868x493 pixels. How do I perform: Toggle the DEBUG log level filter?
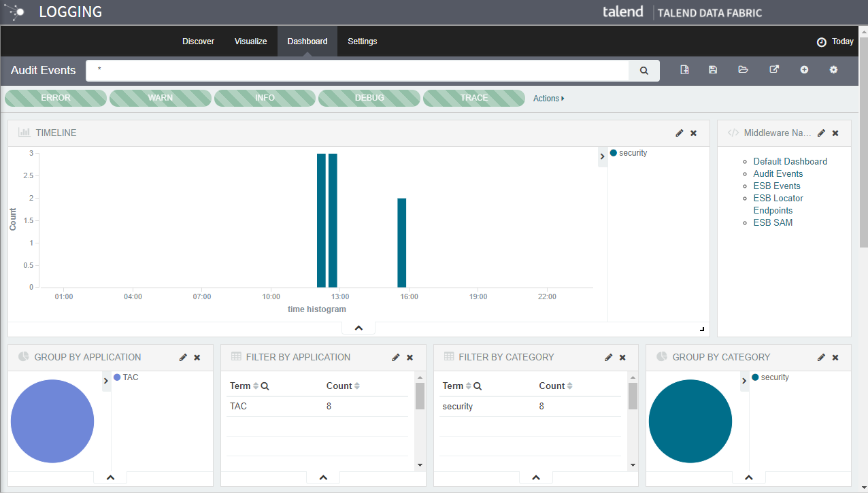369,98
